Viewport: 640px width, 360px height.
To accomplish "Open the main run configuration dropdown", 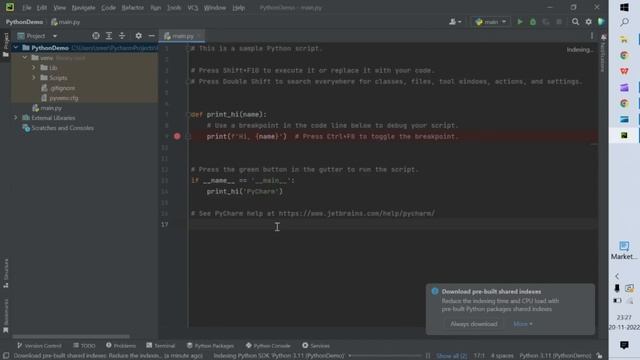I will point(491,22).
